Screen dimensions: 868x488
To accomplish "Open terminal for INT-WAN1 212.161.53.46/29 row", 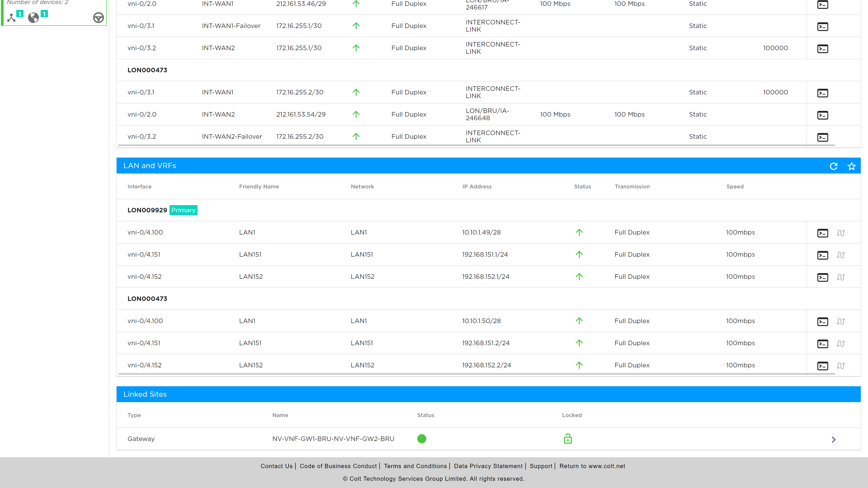I will pos(823,4).
